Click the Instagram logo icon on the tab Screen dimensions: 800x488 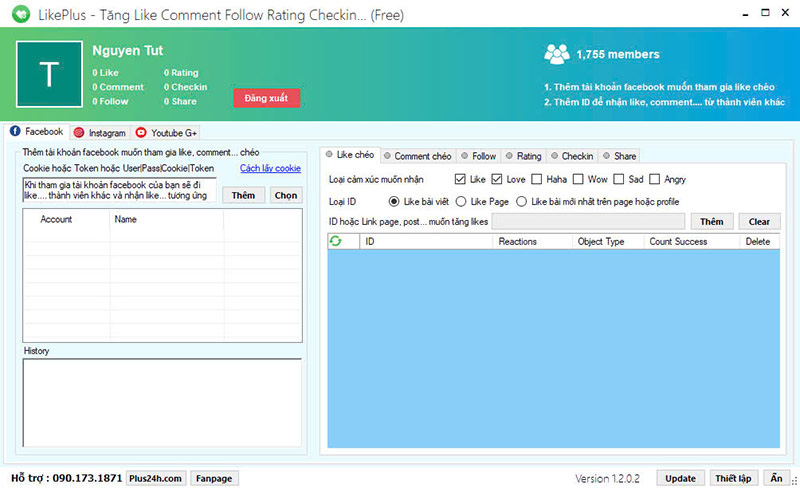tap(79, 133)
